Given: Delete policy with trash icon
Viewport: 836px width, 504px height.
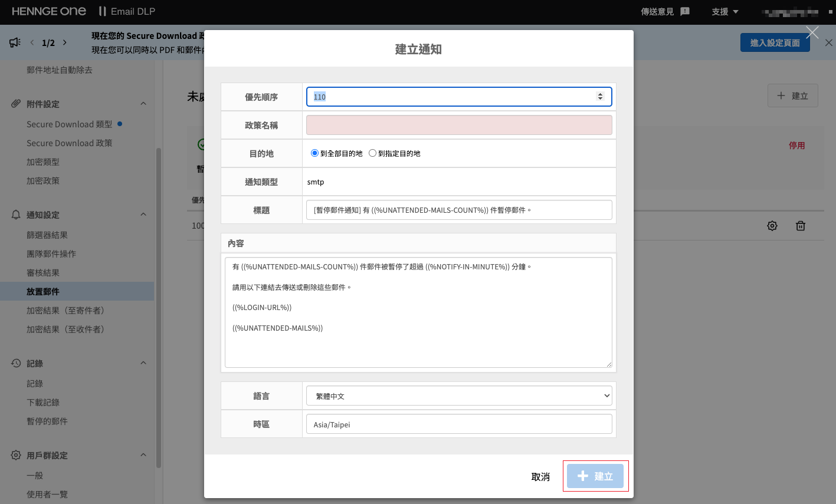Looking at the screenshot, I should click(801, 226).
